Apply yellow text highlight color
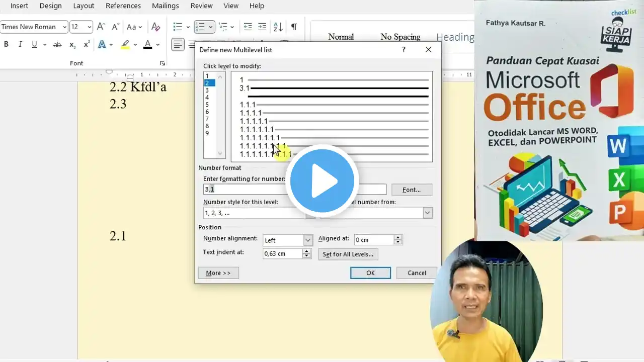 125,44
